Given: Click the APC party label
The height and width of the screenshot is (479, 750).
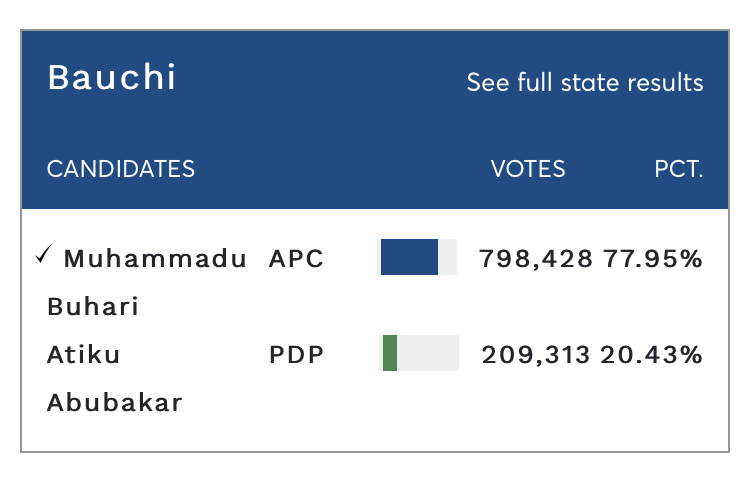Looking at the screenshot, I should tap(296, 259).
